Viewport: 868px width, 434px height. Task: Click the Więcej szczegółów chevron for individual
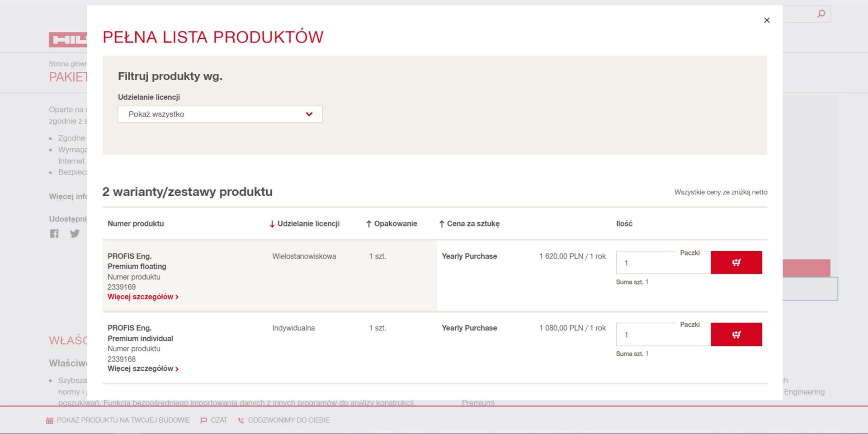point(177,369)
